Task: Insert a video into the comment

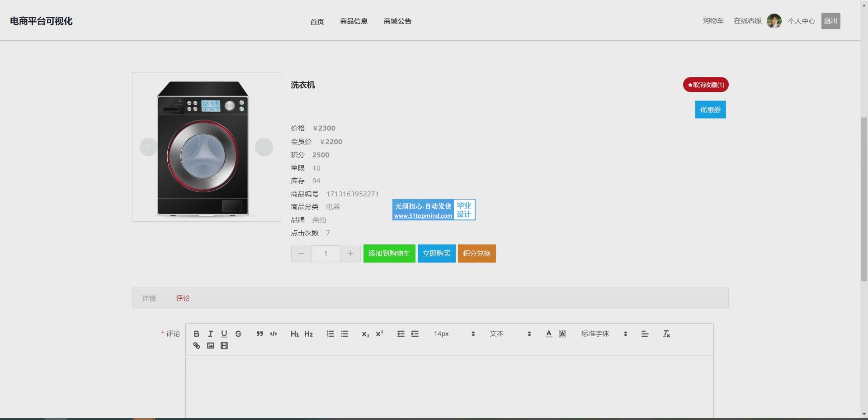Action: click(224, 345)
